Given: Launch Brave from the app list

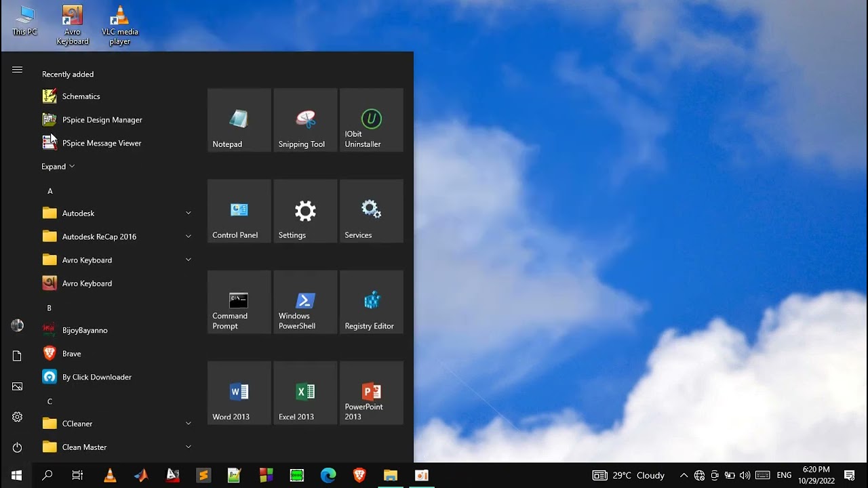Looking at the screenshot, I should (118, 354).
